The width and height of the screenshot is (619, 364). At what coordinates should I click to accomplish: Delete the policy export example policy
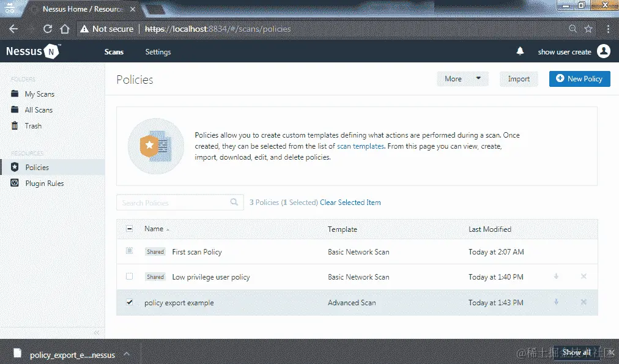(584, 302)
